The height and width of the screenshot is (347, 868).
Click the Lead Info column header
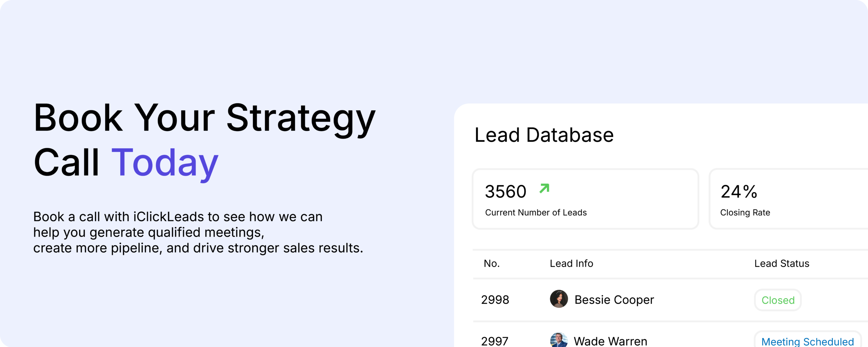coord(571,264)
